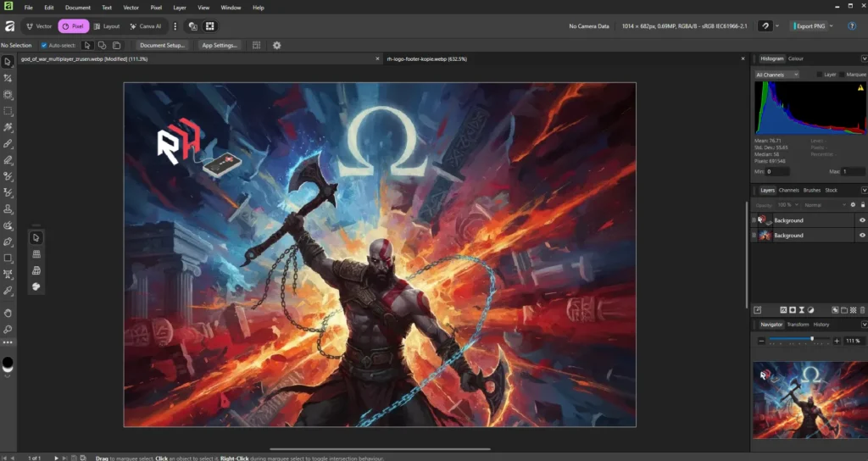Click the histogram yellow warning triangle
868x461 pixels.
point(860,87)
